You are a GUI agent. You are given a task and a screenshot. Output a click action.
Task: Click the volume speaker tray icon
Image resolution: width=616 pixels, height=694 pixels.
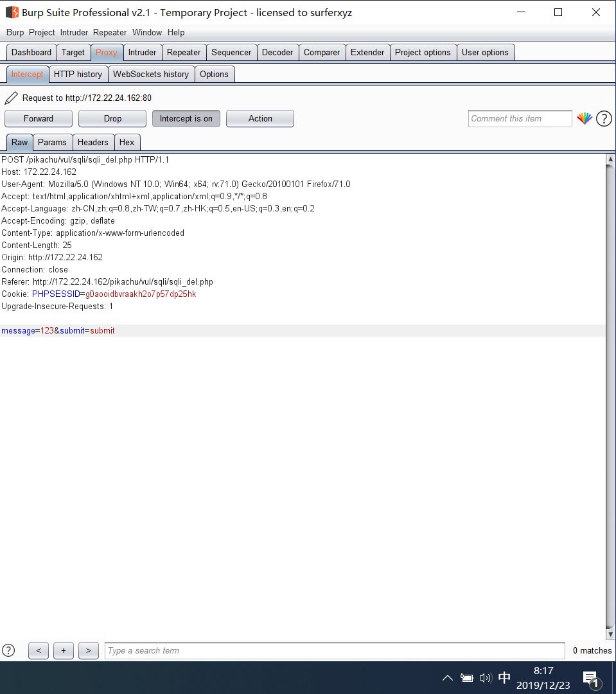[x=486, y=678]
